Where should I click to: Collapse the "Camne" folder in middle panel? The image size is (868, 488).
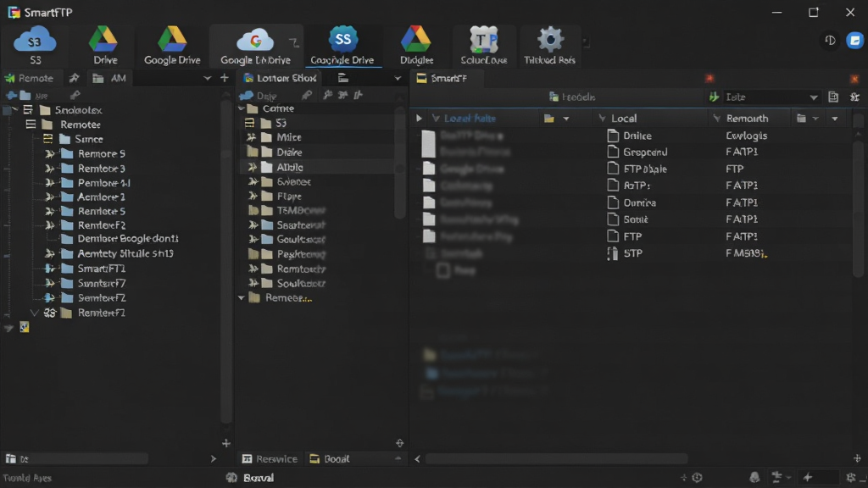pos(242,108)
